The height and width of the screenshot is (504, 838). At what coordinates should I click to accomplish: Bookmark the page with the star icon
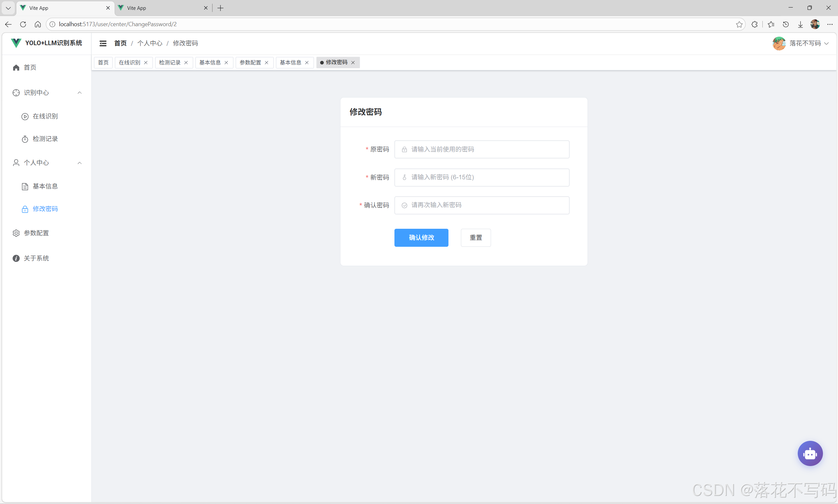(739, 24)
